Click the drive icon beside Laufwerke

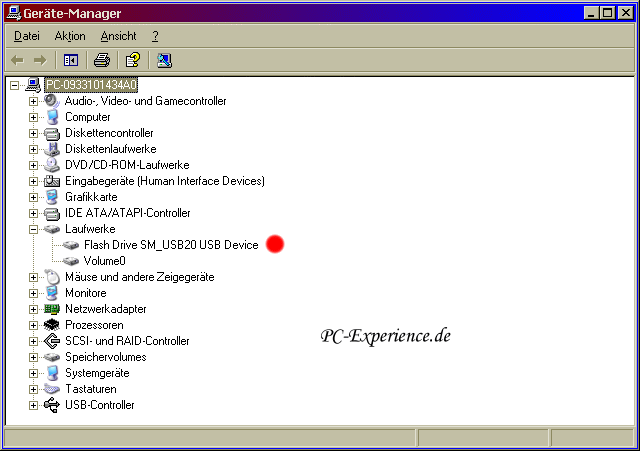[52, 229]
